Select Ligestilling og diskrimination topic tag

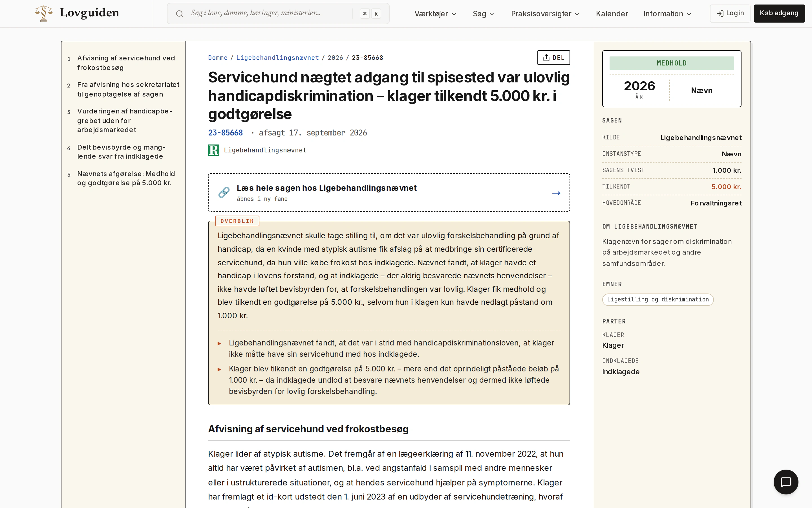coord(658,299)
